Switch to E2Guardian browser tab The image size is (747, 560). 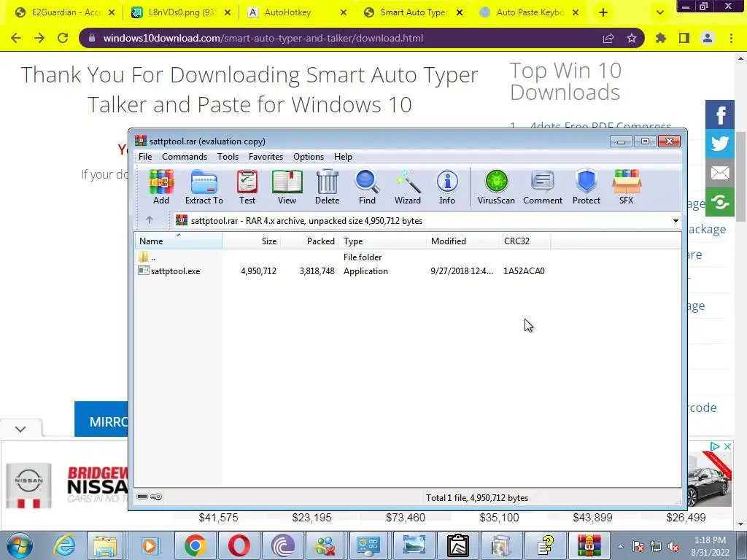(x=65, y=12)
